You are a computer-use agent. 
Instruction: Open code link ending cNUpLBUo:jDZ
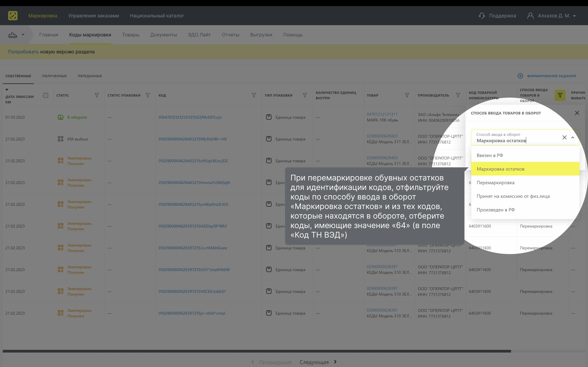(193, 161)
